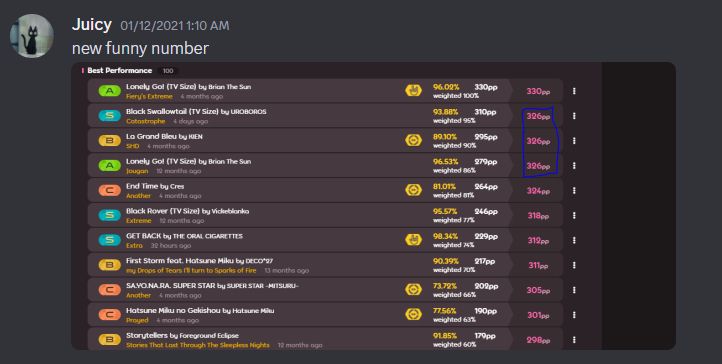Click the Juicy username
The image size is (722, 364).
(92, 24)
